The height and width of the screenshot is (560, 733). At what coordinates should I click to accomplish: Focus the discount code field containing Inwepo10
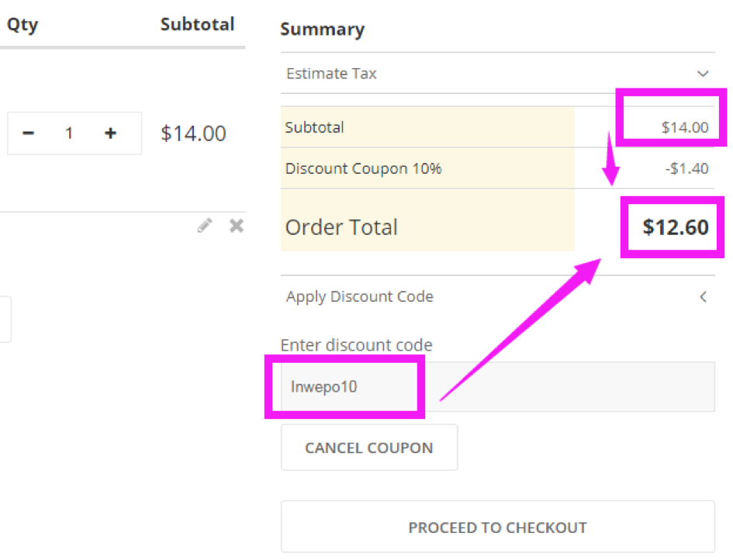point(496,386)
